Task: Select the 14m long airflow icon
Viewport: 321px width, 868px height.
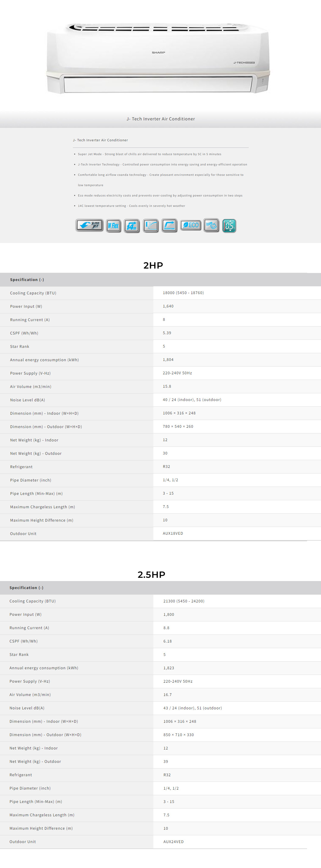Action: [x=132, y=225]
